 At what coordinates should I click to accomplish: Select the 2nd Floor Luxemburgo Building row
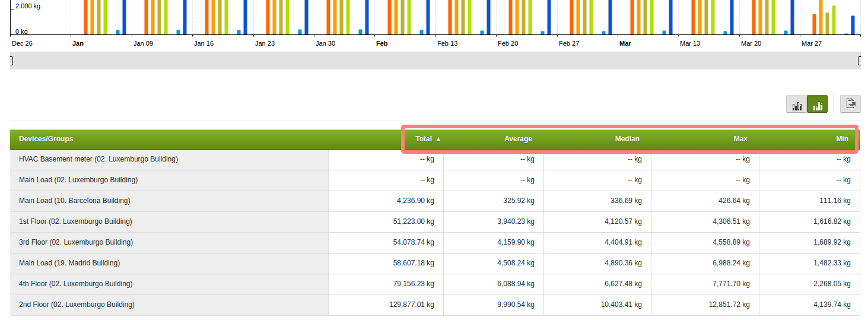coord(435,305)
